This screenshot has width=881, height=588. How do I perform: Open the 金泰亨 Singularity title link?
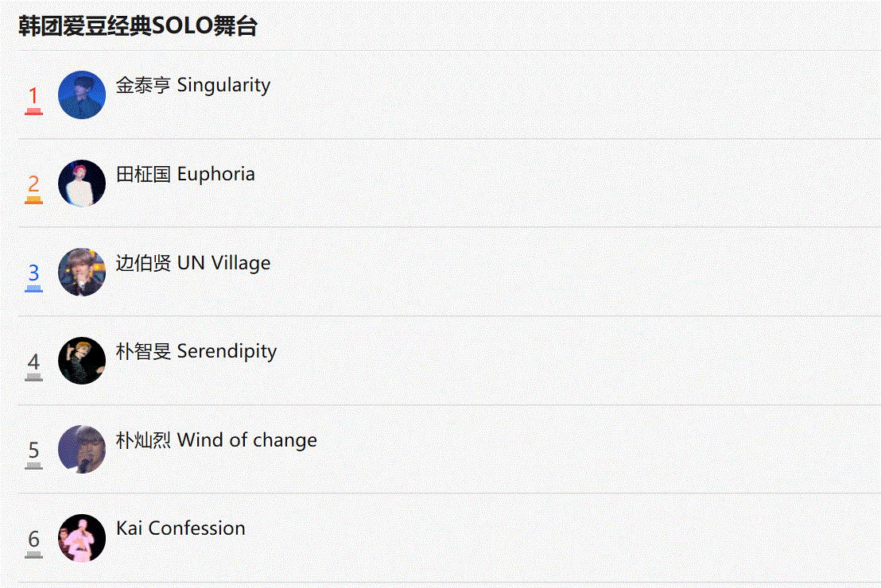tap(192, 85)
